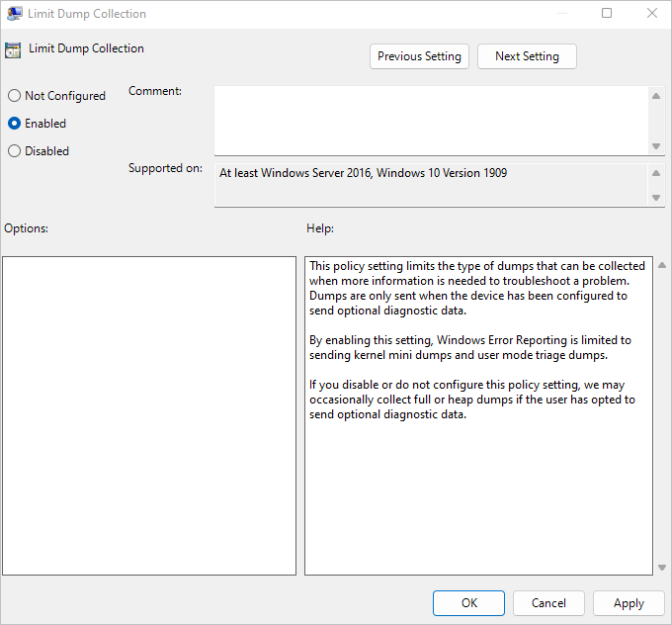Close the Limit Dump Collection window
The width and height of the screenshot is (672, 625).
(652, 13)
